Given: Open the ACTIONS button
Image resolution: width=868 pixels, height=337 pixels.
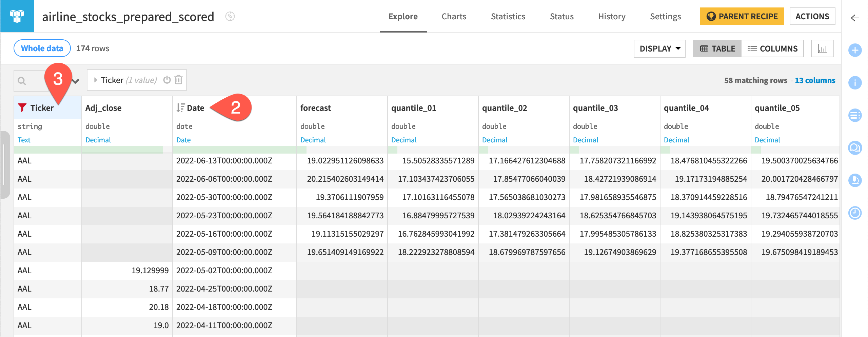Looking at the screenshot, I should point(812,16).
